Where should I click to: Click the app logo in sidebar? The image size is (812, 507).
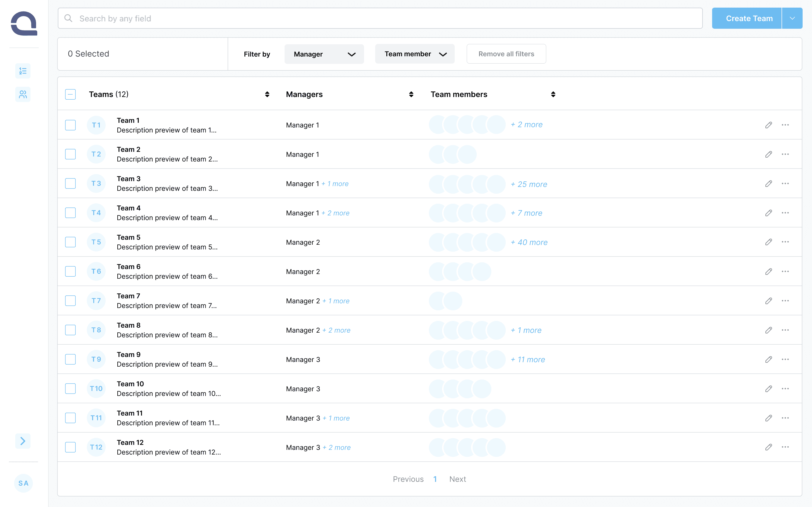coord(24,23)
